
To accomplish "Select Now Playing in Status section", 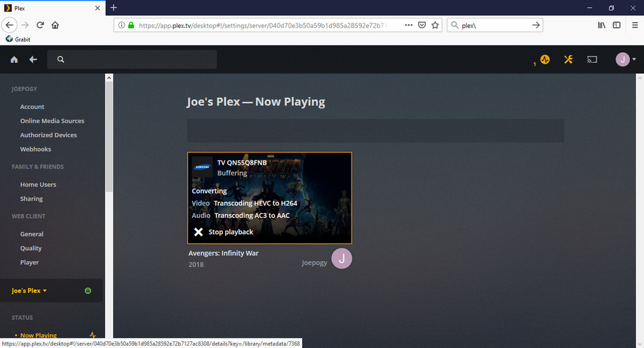I will (x=38, y=335).
